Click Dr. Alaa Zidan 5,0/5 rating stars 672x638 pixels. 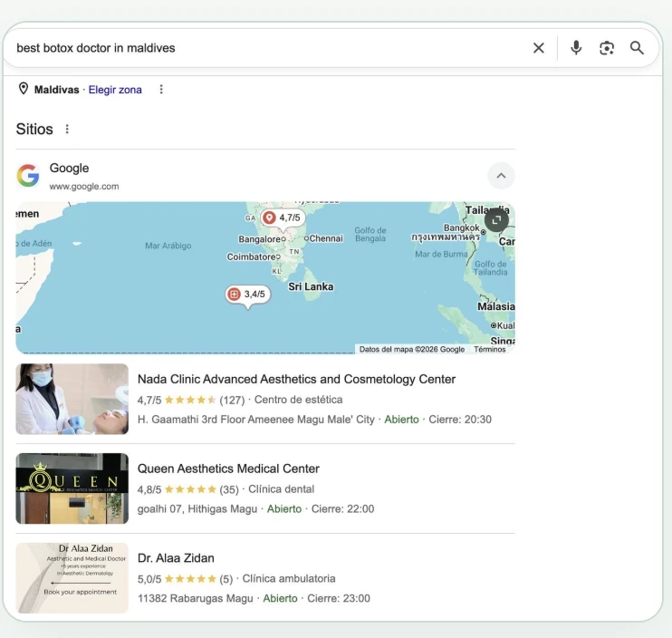[190, 579]
